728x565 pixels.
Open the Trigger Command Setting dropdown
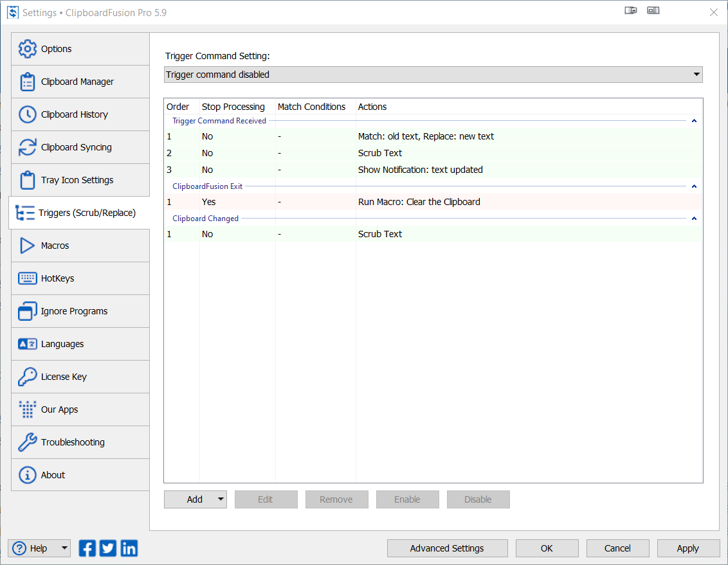695,75
